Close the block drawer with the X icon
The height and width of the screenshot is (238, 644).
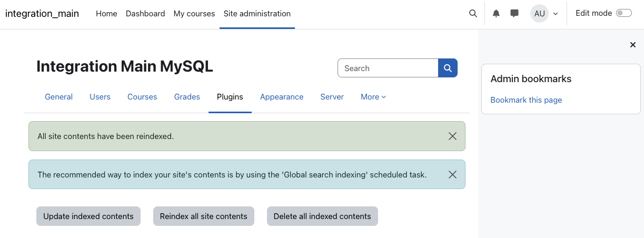click(x=633, y=45)
